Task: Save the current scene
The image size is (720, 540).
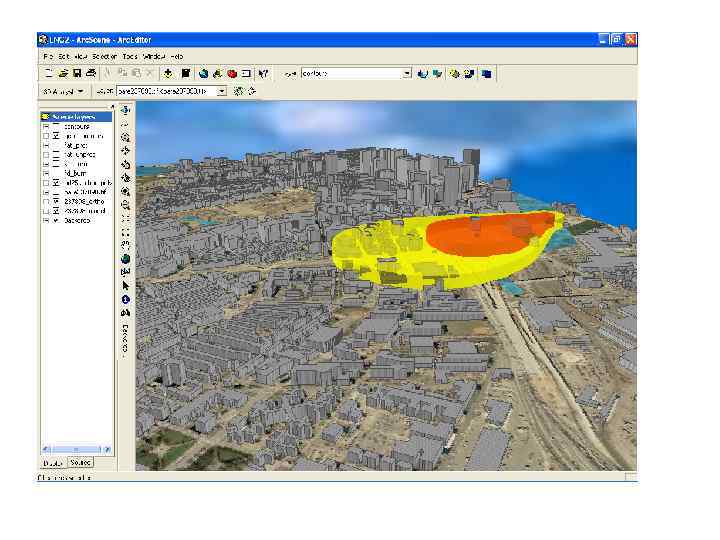Action: point(77,73)
